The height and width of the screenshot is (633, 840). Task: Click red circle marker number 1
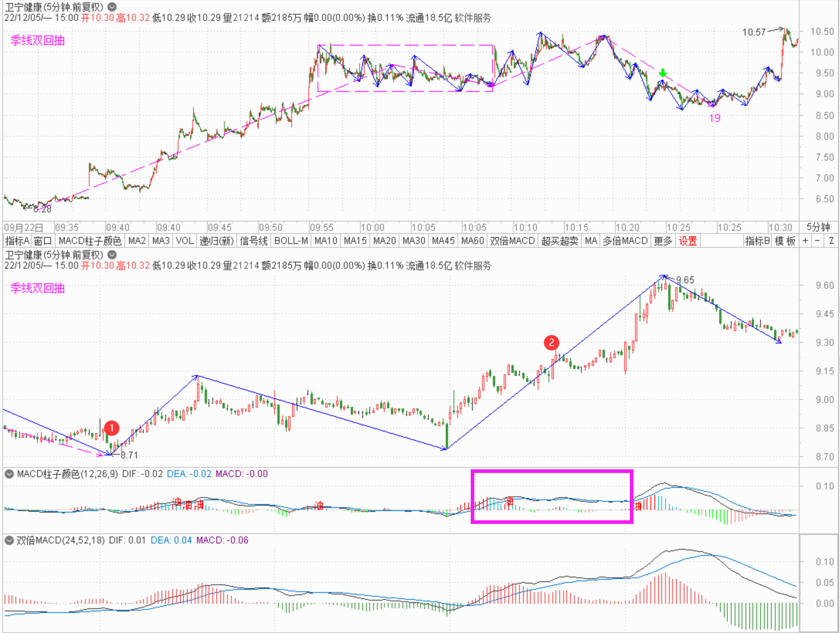(x=111, y=428)
